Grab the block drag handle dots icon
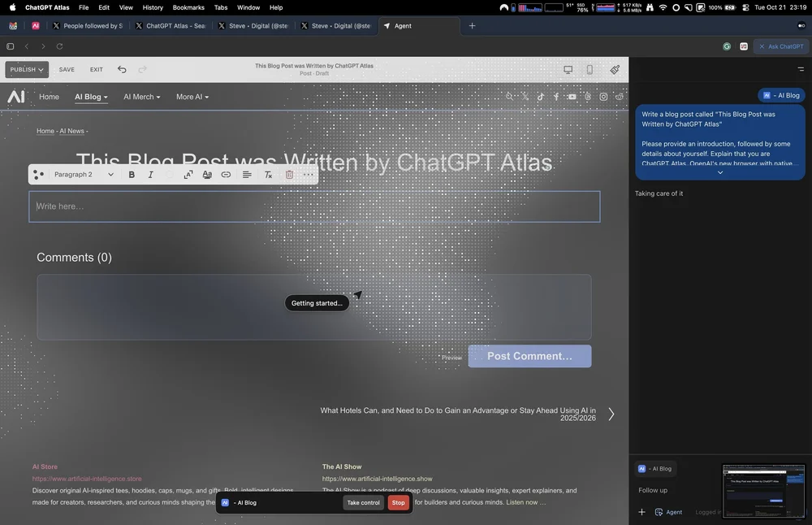 [38, 175]
